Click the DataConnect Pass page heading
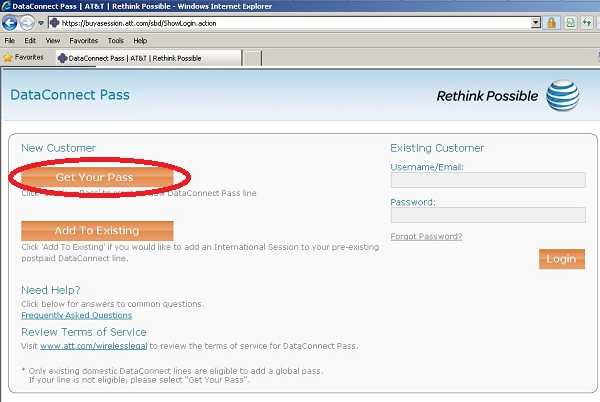 70,95
